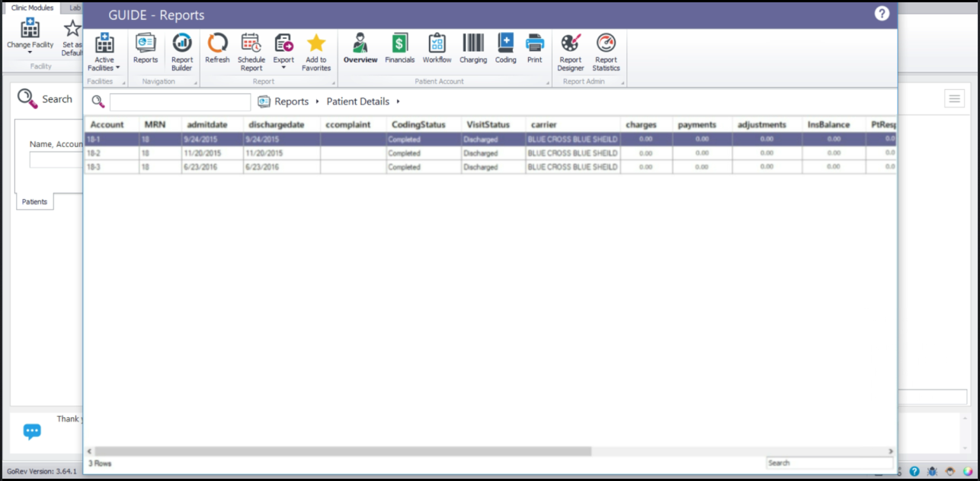The width and height of the screenshot is (980, 481).
Task: Sort by the dischargedate column header
Action: [282, 125]
